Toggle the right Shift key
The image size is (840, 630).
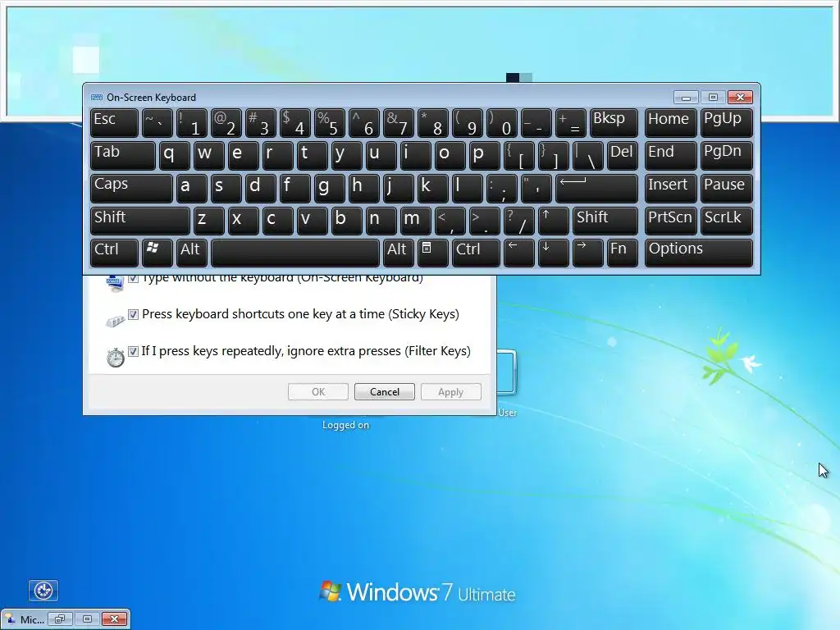tap(605, 220)
